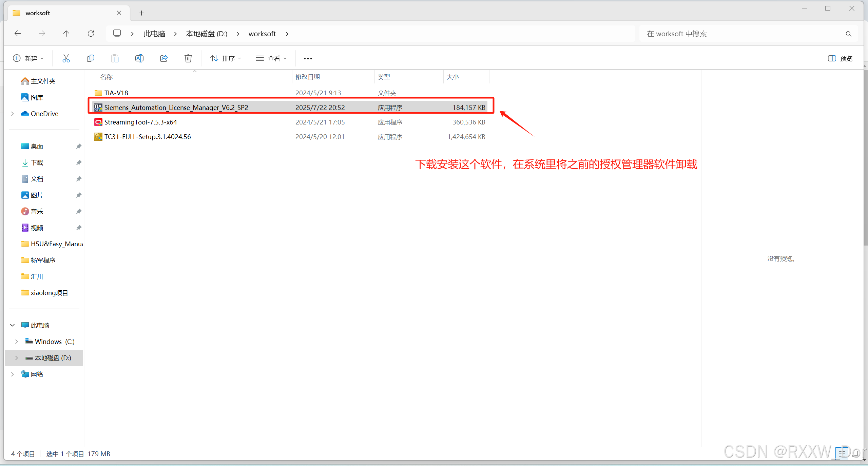Screen dimensions: 868x466
Task: Unpin 文档 with its pin icon
Action: 79,179
